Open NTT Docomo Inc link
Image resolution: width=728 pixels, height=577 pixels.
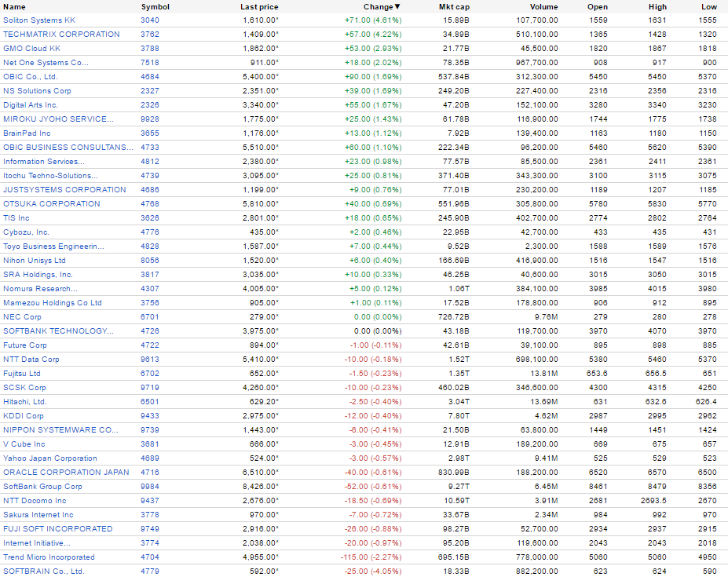pyautogui.click(x=35, y=501)
